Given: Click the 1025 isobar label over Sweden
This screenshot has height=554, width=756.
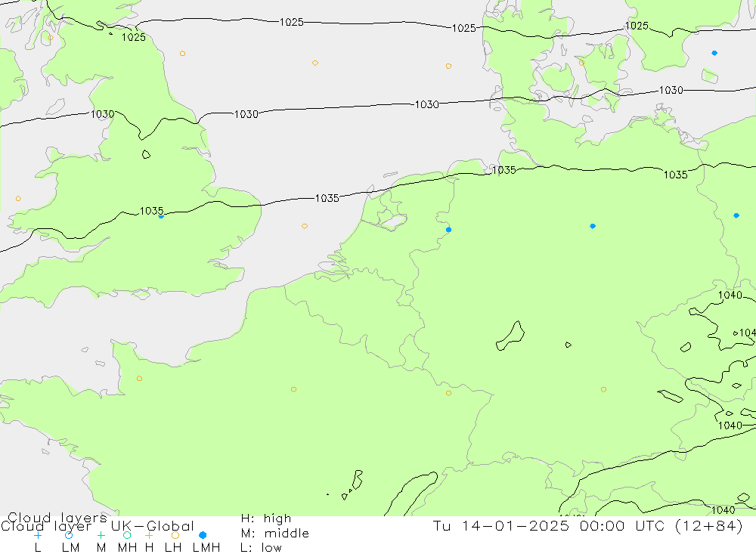Looking at the screenshot, I should coord(637,26).
